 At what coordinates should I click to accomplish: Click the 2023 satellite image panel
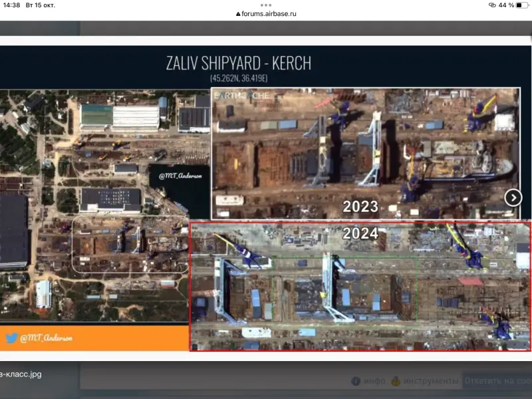coord(364,153)
